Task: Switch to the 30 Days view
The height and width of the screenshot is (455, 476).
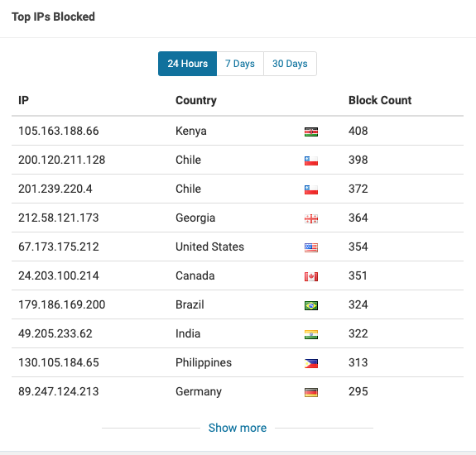Action: click(x=290, y=64)
